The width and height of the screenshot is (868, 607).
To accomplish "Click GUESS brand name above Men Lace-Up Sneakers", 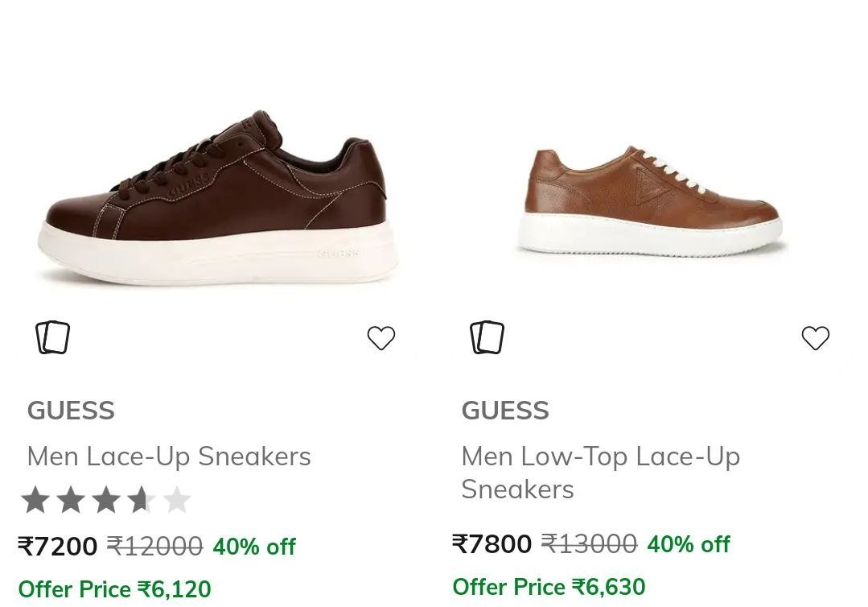I will click(71, 411).
